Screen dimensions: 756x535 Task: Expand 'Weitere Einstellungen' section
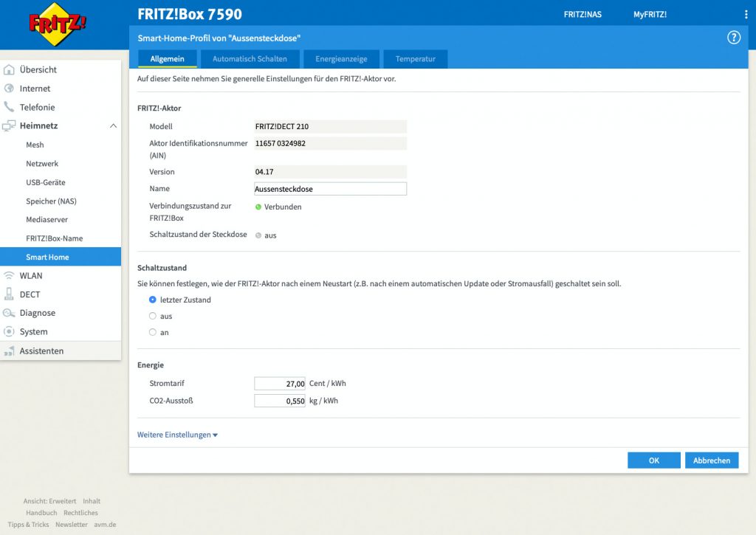[x=177, y=435]
